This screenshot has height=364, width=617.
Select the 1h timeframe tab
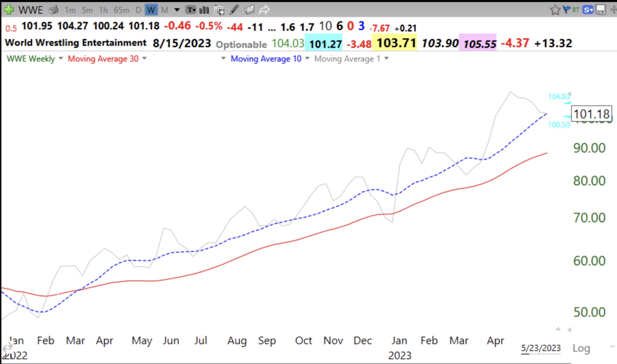[x=103, y=10]
